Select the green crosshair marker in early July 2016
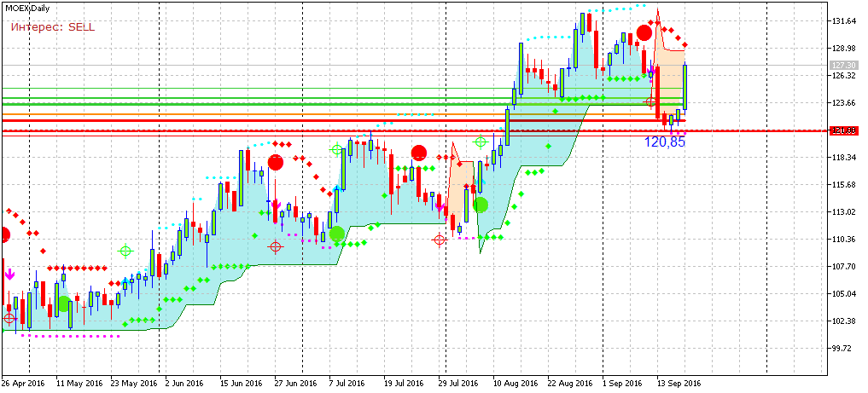 [337, 150]
